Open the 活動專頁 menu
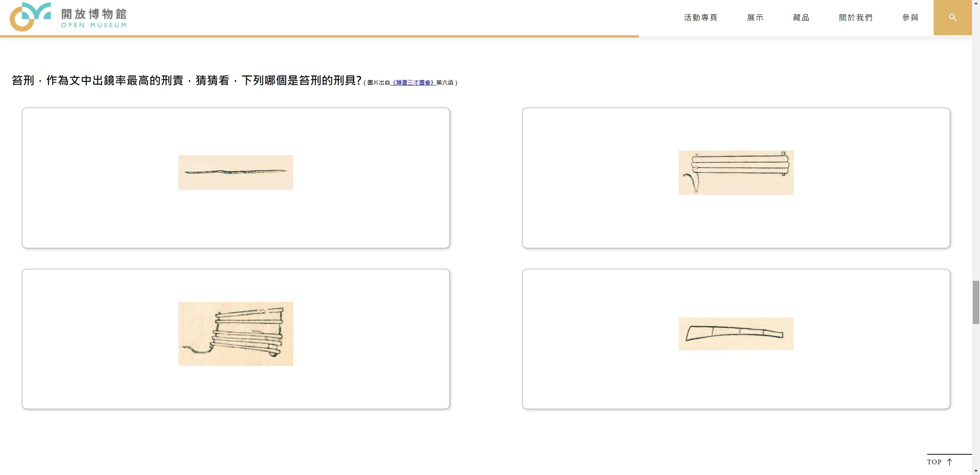Image resolution: width=980 pixels, height=475 pixels. 701,18
